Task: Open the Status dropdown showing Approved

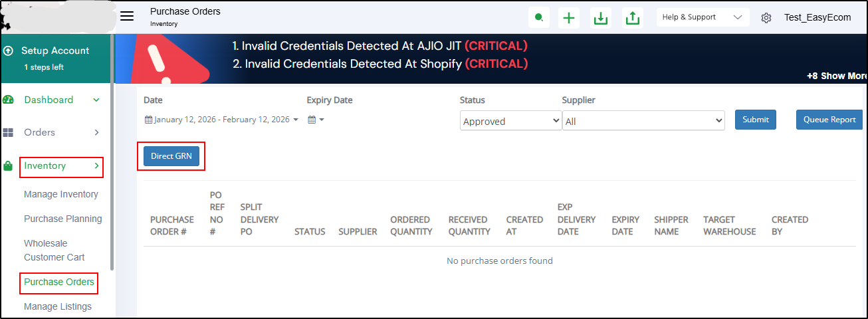Action: (510, 121)
